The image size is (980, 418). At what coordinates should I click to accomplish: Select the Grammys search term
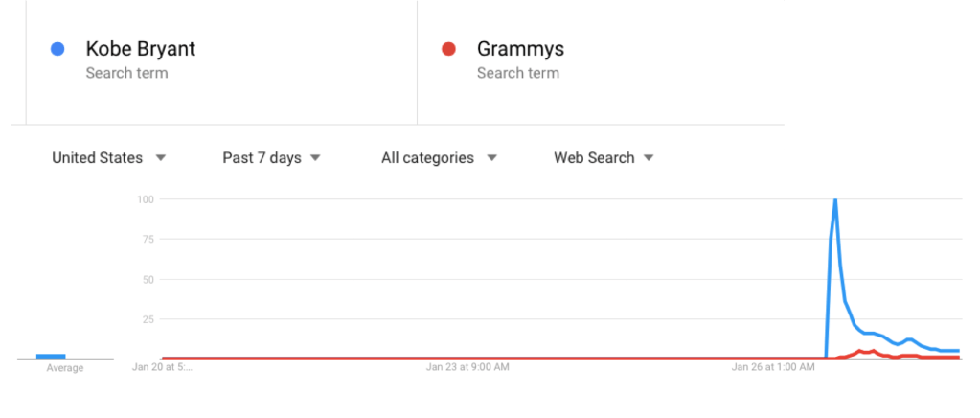click(518, 49)
